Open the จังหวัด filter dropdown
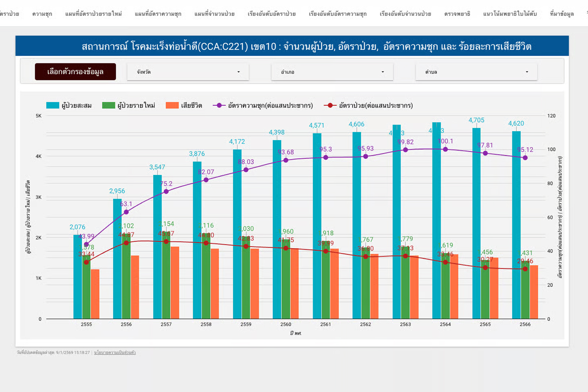Viewport: 588px width, 392px height. click(188, 72)
